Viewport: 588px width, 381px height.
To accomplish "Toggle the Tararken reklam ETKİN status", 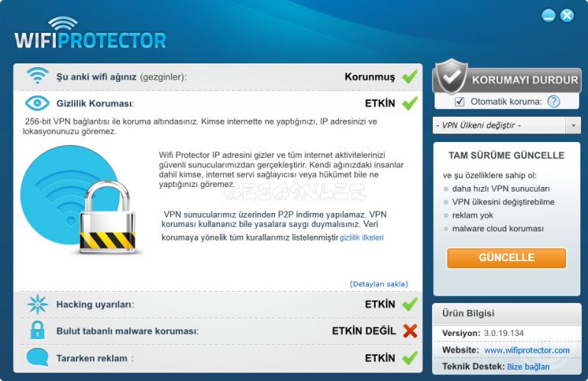I will click(x=380, y=358).
